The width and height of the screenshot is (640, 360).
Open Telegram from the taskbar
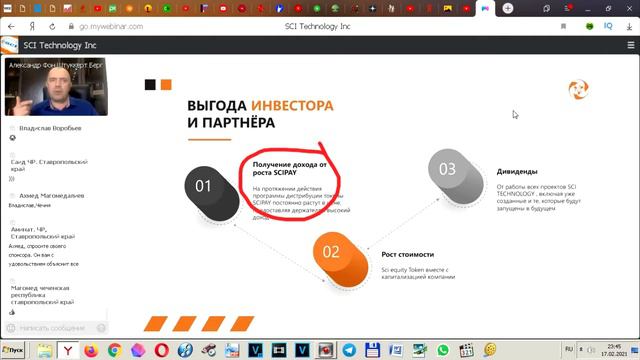[x=349, y=350]
